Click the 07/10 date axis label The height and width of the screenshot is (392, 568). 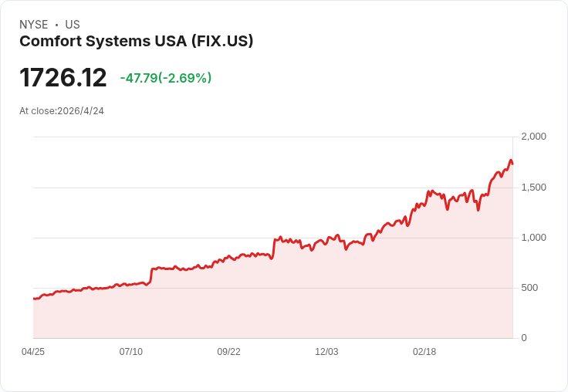point(130,351)
